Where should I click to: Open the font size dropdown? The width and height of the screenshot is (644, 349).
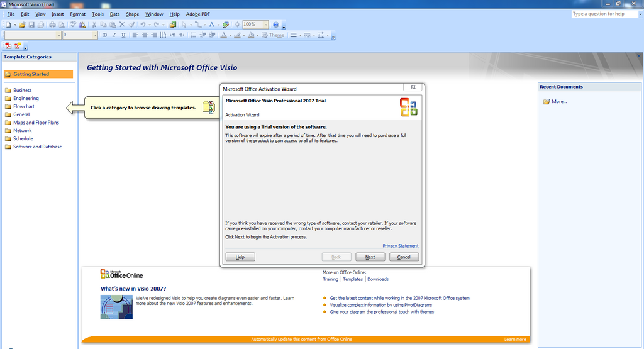96,35
